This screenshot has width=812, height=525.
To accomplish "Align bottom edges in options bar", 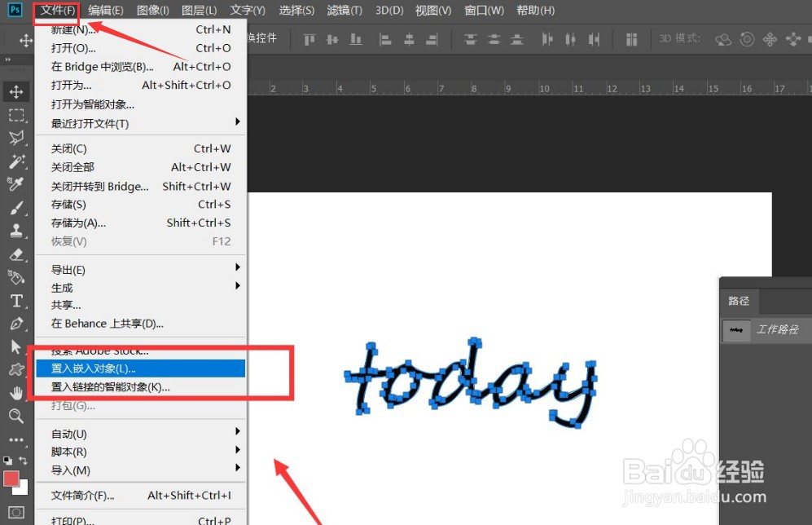I will tap(356, 39).
